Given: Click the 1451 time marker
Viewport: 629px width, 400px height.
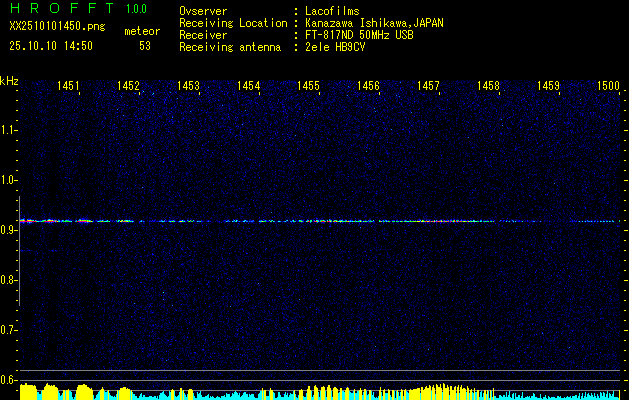Looking at the screenshot, I should pyautogui.click(x=69, y=87).
